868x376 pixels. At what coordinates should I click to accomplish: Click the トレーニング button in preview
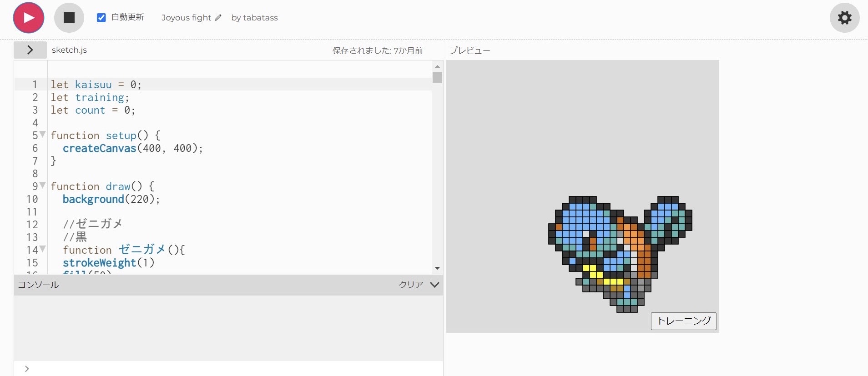point(684,321)
